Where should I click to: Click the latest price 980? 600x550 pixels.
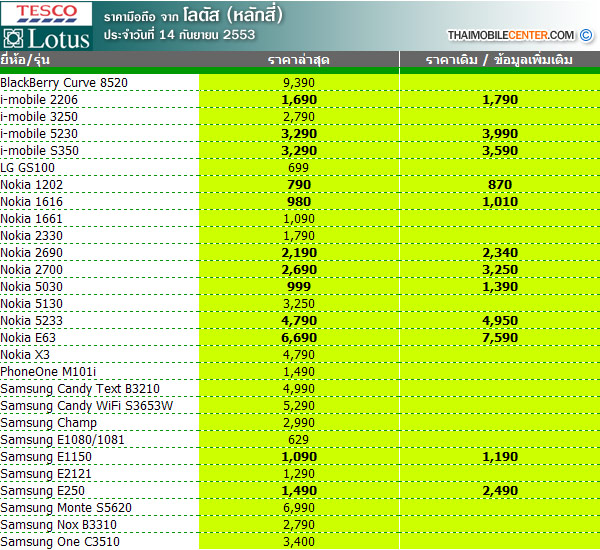(x=299, y=202)
